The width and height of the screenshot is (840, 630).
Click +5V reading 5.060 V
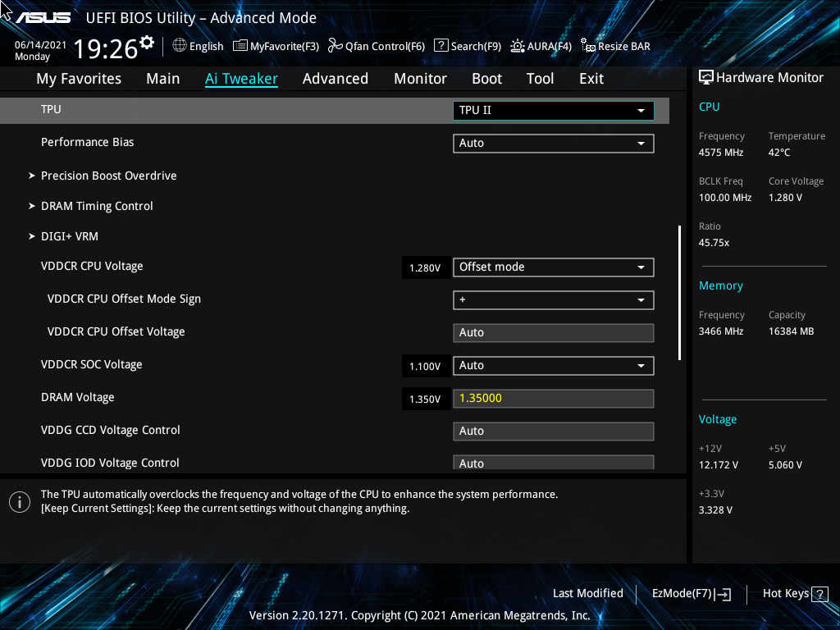pyautogui.click(x=785, y=465)
